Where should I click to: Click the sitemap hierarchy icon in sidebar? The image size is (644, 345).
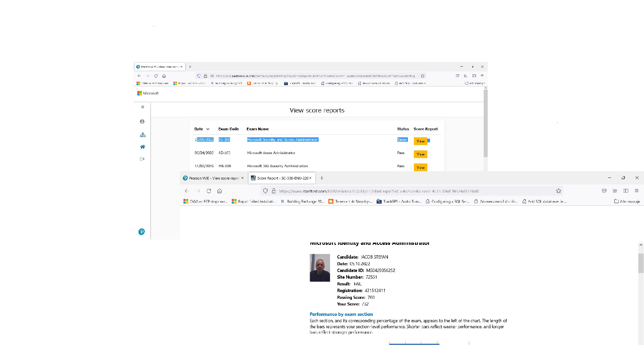(x=143, y=135)
